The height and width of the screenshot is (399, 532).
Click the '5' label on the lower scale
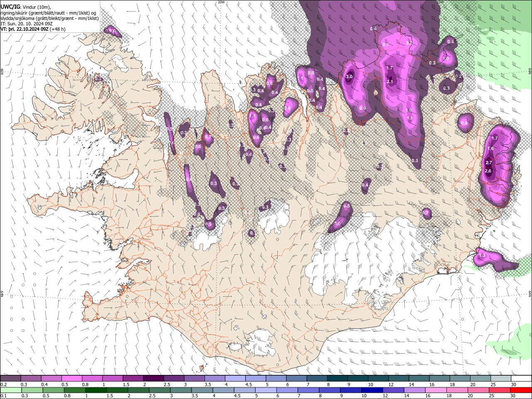point(256,396)
